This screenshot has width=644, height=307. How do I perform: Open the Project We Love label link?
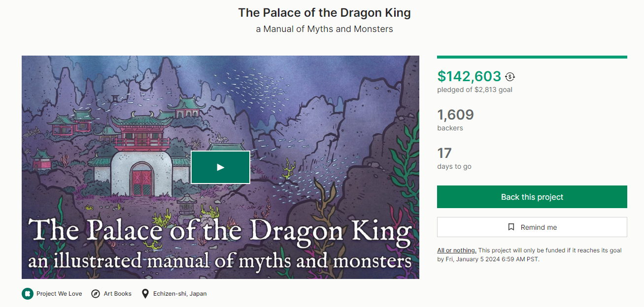pos(59,294)
